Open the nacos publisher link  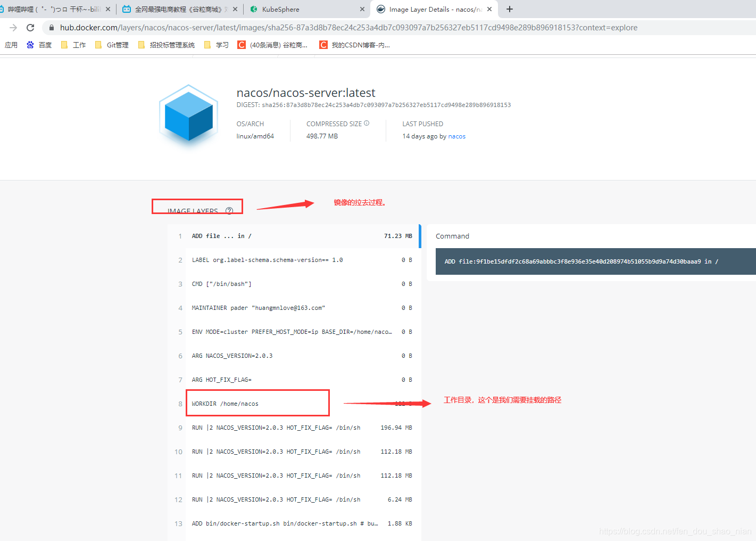tap(456, 136)
